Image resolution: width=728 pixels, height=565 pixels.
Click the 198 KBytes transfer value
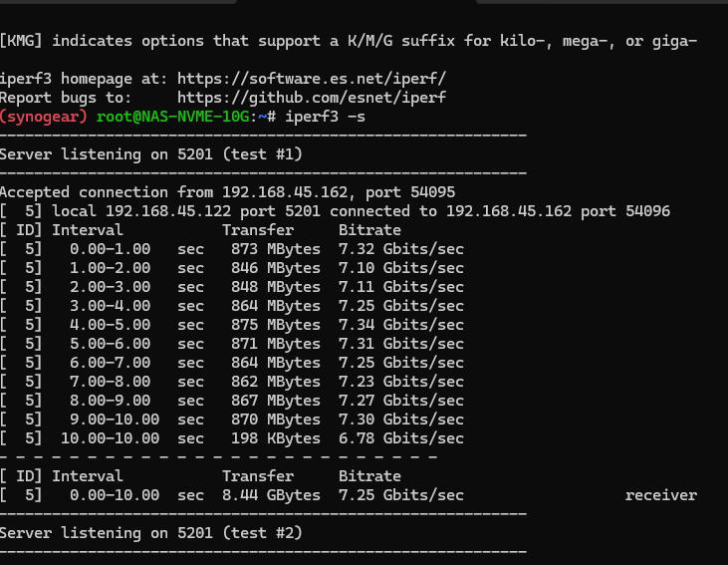(x=276, y=438)
